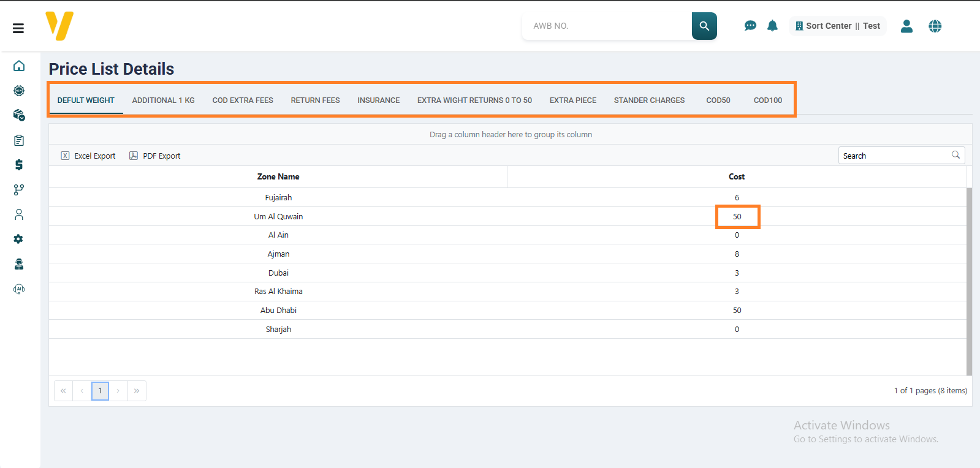Click the yellow V logo

(x=59, y=26)
